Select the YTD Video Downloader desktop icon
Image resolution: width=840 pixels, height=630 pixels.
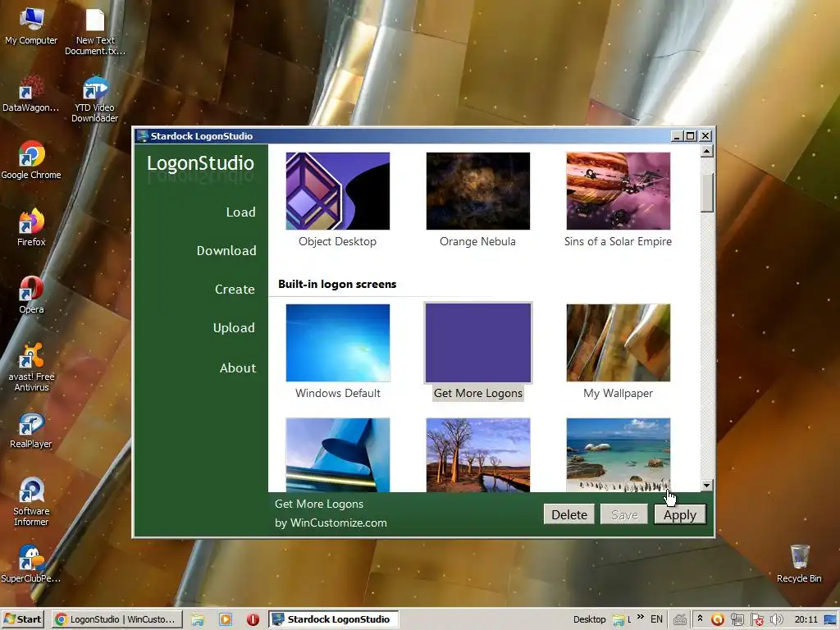pyautogui.click(x=95, y=99)
